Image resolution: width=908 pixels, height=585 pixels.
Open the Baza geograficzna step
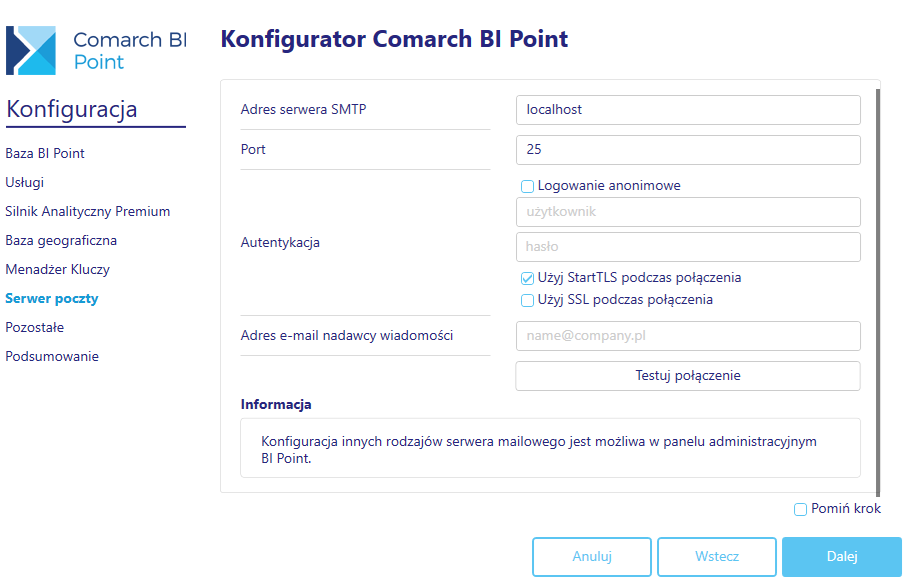coord(61,240)
